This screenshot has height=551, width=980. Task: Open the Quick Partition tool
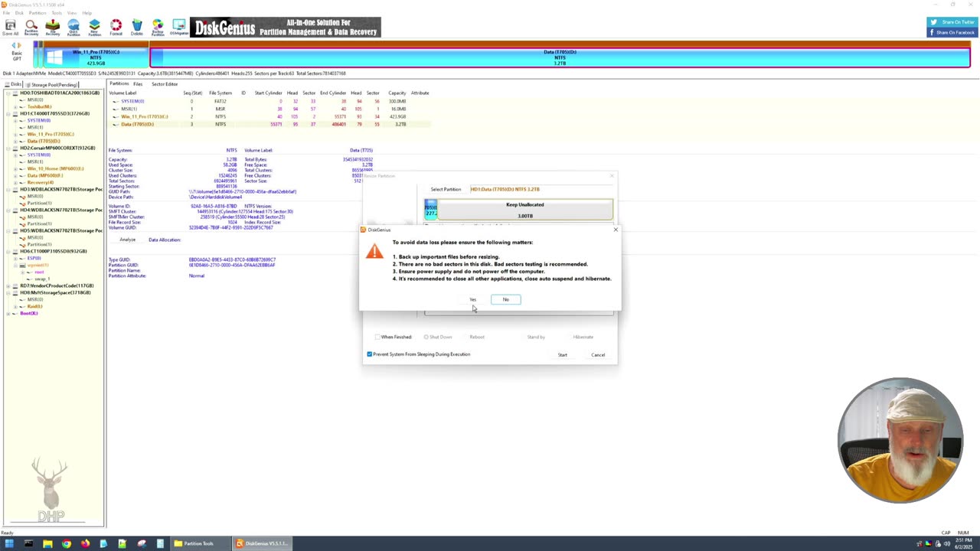[73, 28]
